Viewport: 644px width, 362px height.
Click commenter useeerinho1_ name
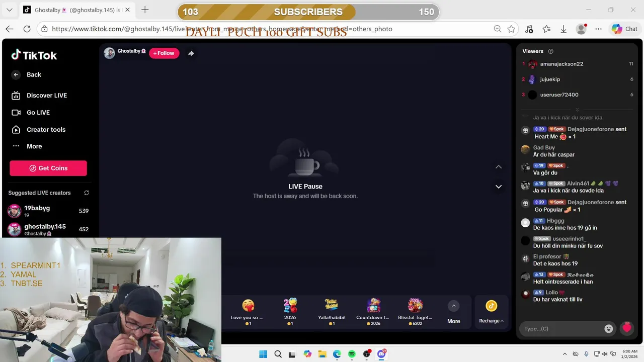pyautogui.click(x=570, y=238)
